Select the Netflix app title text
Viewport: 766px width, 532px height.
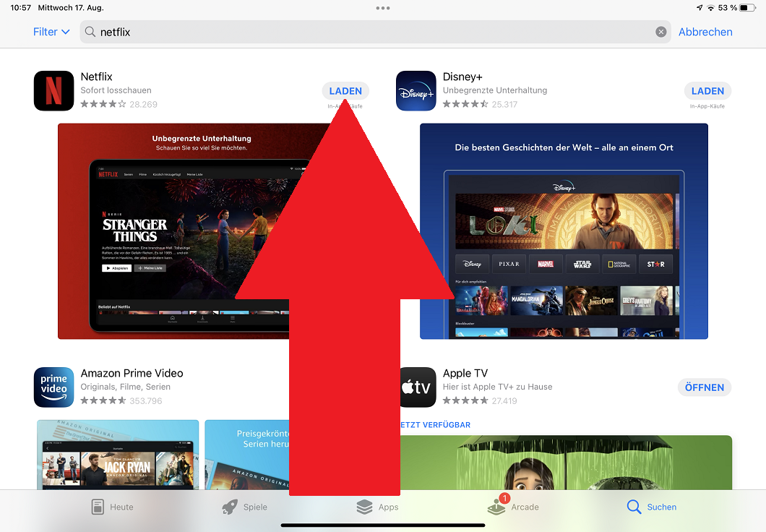96,77
